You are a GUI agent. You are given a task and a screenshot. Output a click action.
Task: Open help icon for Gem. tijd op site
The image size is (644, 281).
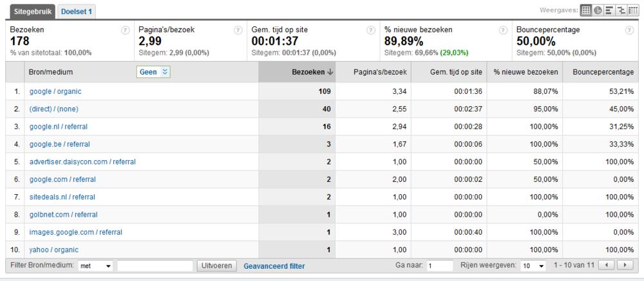tap(371, 30)
